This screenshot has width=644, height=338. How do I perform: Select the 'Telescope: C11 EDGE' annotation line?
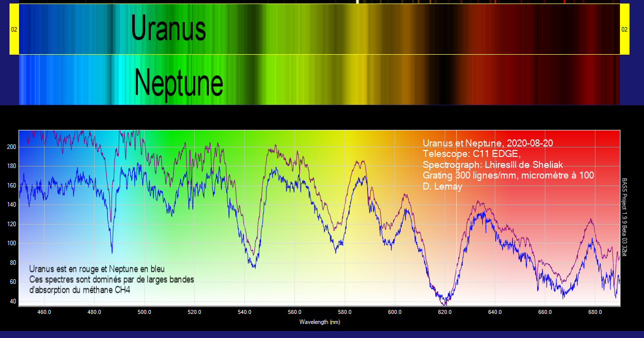[475, 154]
